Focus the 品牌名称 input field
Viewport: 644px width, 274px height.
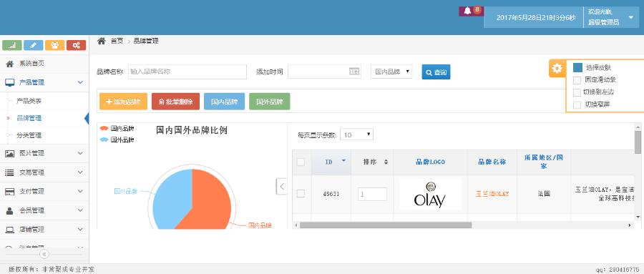coord(187,72)
